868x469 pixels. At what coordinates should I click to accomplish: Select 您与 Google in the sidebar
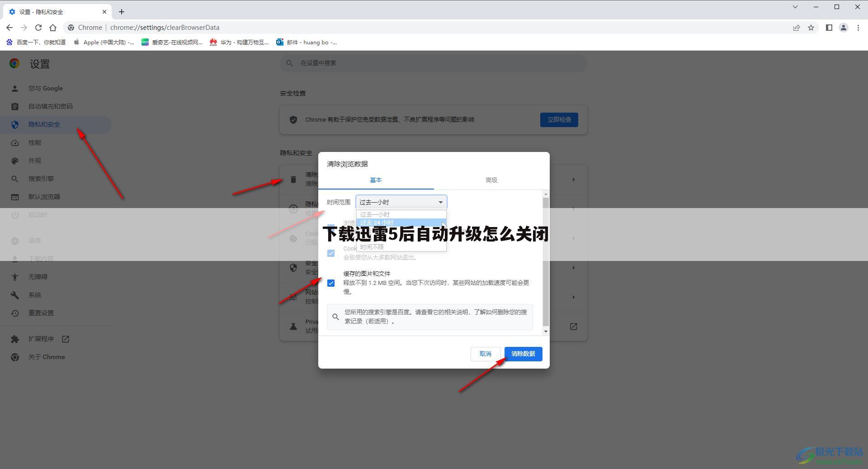[x=45, y=88]
